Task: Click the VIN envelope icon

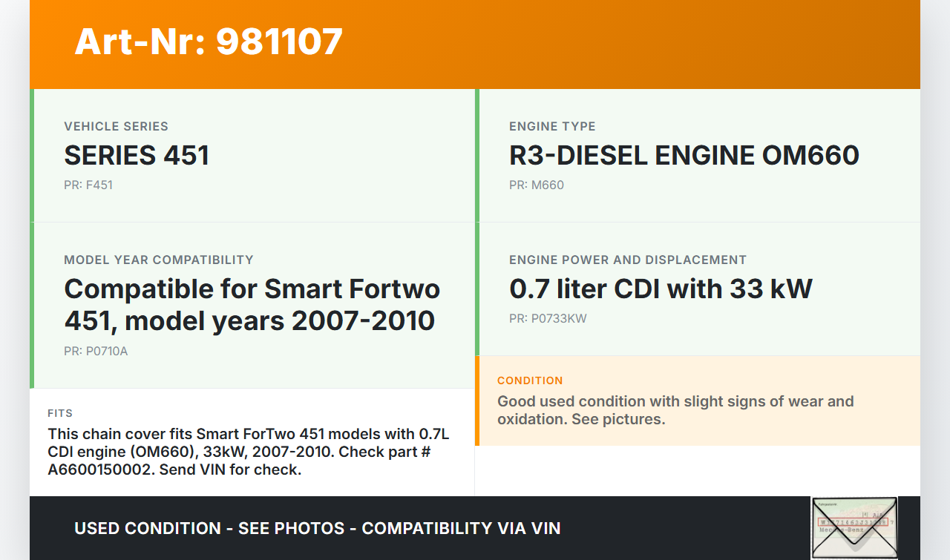Action: coord(854,527)
